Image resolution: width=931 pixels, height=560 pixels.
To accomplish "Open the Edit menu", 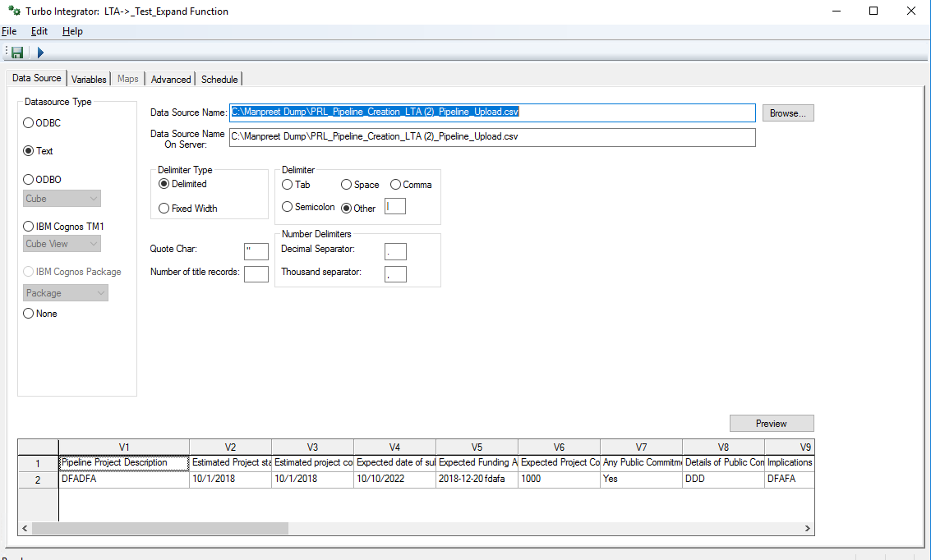I will 39,30.
